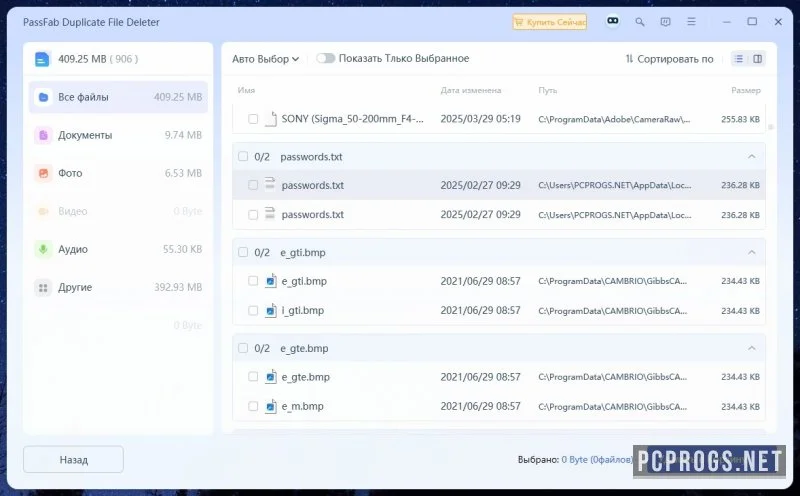Open the hamburger menu icon
800x496 pixels.
(691, 22)
